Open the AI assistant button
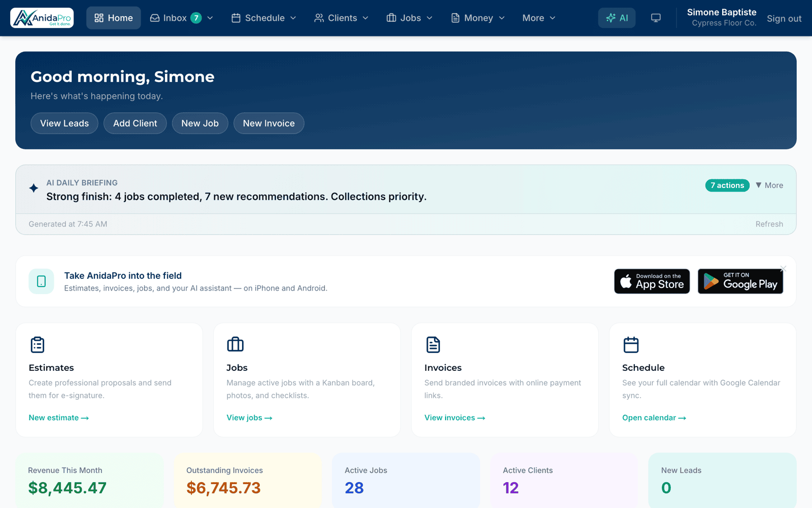The width and height of the screenshot is (812, 508). tap(617, 18)
